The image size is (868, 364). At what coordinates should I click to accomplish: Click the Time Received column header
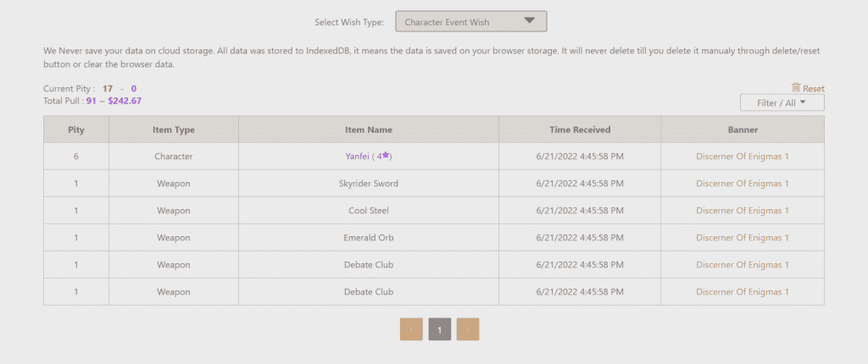coord(580,130)
